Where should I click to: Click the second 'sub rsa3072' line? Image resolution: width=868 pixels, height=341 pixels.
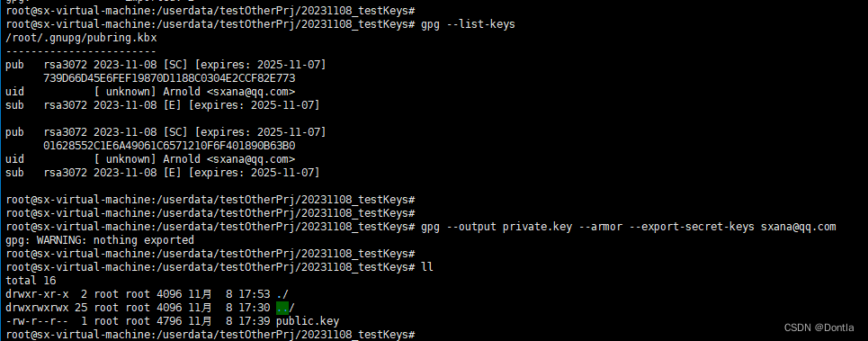163,173
